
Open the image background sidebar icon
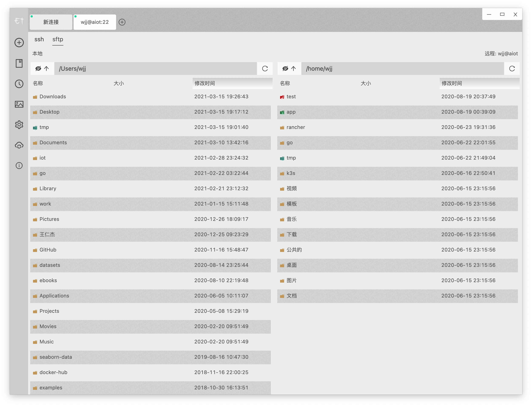pos(19,104)
